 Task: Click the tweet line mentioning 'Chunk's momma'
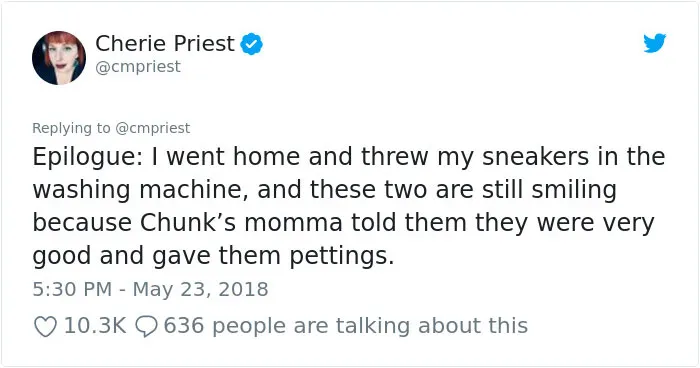[343, 223]
